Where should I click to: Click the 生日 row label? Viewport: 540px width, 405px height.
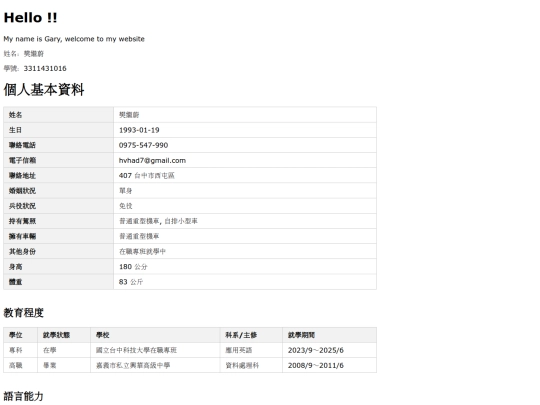tap(15, 130)
